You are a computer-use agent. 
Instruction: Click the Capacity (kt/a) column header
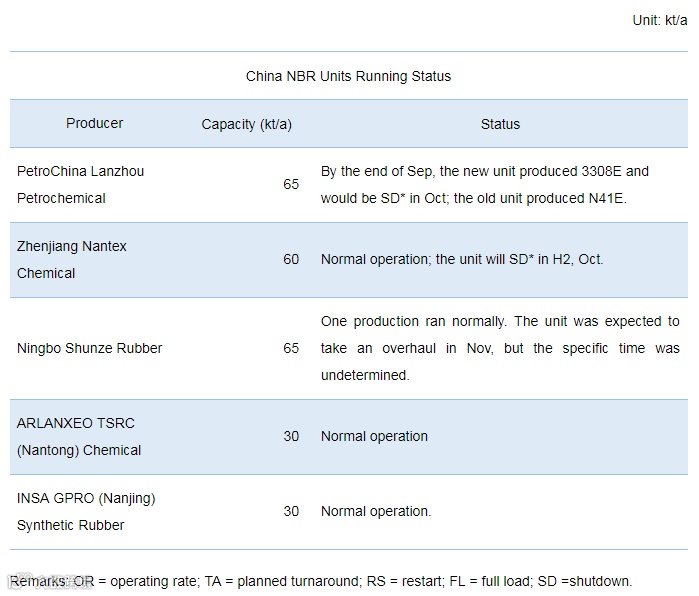point(246,124)
